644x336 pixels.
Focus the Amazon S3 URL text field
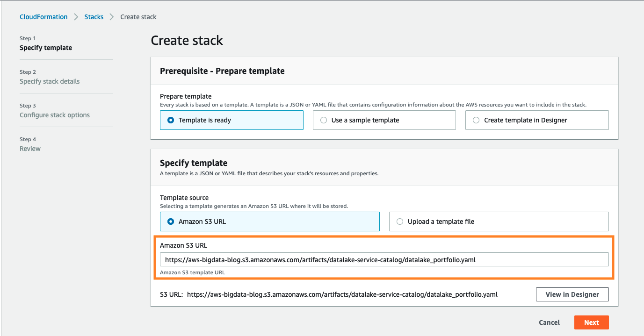(384, 259)
